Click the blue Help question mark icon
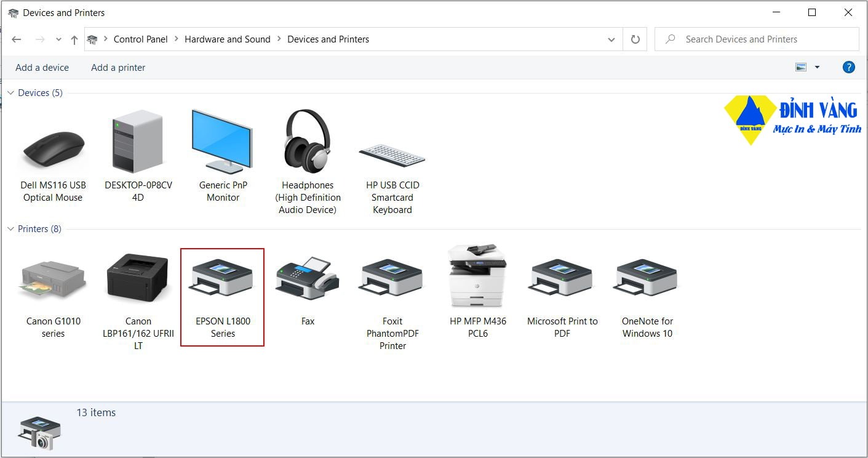868x458 pixels. [849, 68]
